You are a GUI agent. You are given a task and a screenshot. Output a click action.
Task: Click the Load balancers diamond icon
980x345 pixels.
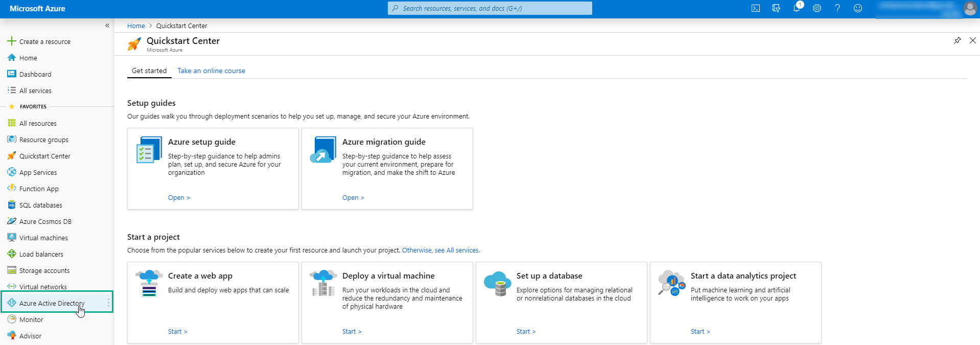tap(12, 254)
